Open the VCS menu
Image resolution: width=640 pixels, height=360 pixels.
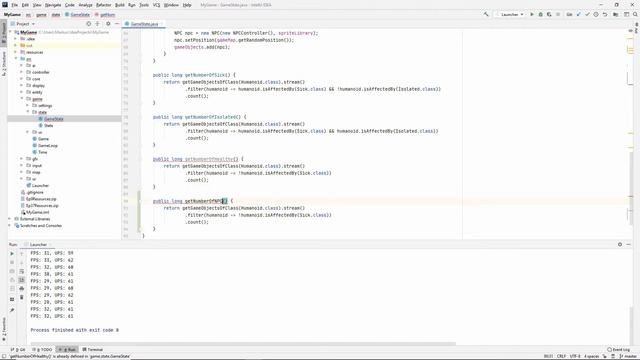point(156,5)
